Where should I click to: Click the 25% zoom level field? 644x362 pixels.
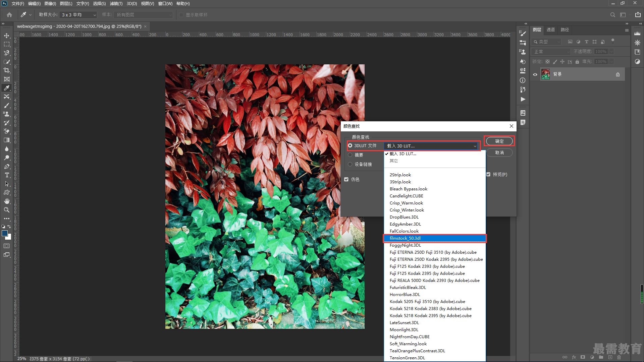click(x=21, y=359)
